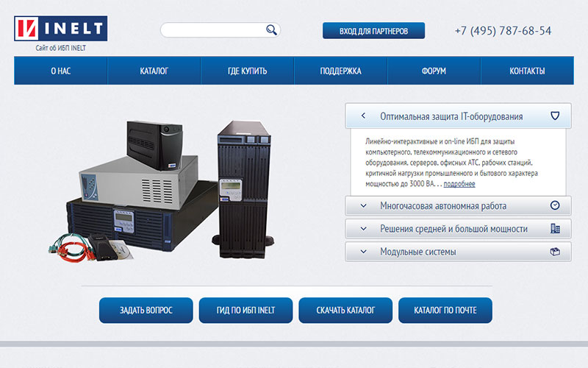Open the 'ПОДДЕРЖКА' menu item
This screenshot has width=588, height=368.
tap(340, 71)
